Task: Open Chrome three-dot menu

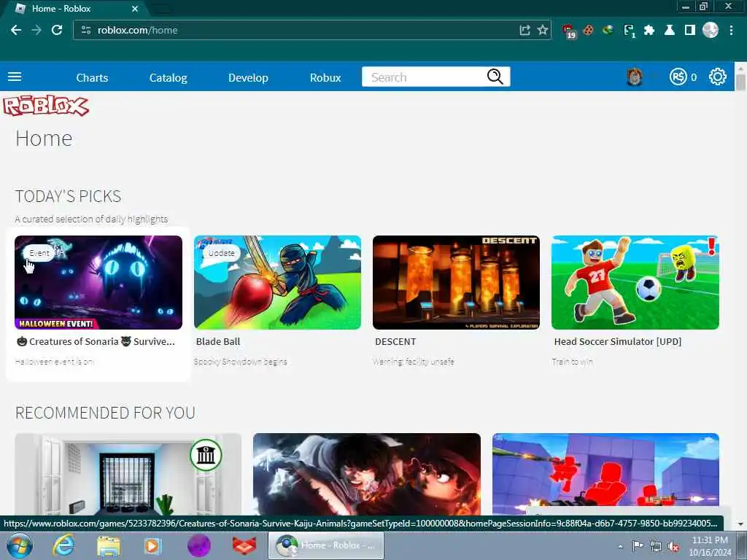Action: point(731,30)
